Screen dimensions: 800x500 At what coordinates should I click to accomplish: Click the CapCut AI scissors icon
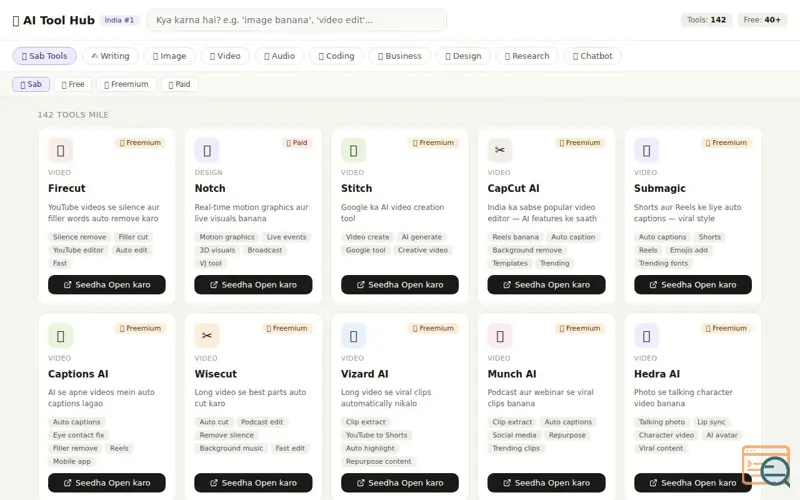pyautogui.click(x=500, y=151)
